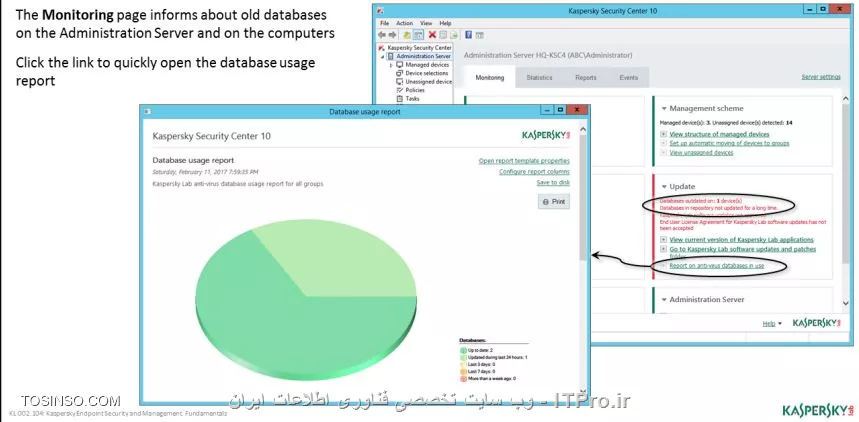This screenshot has height=422, width=859.
Task: Click plus icon beside View unassigned devices
Action: (x=663, y=152)
